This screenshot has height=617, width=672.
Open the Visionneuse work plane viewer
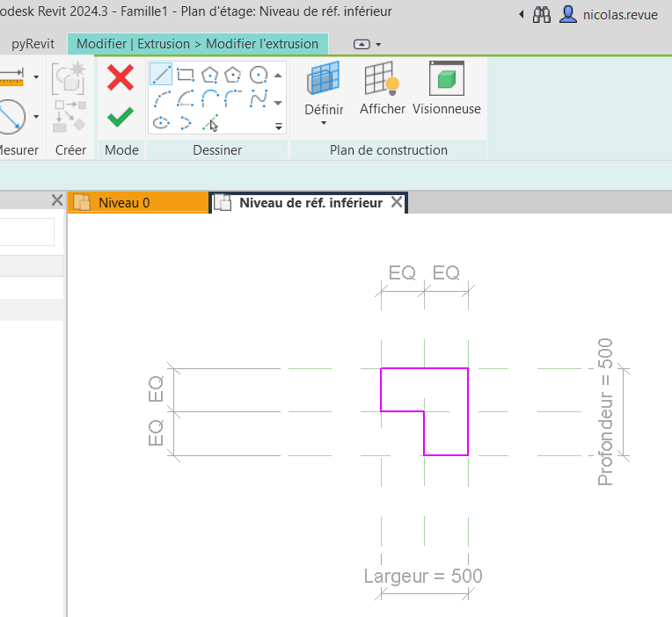pyautogui.click(x=447, y=89)
